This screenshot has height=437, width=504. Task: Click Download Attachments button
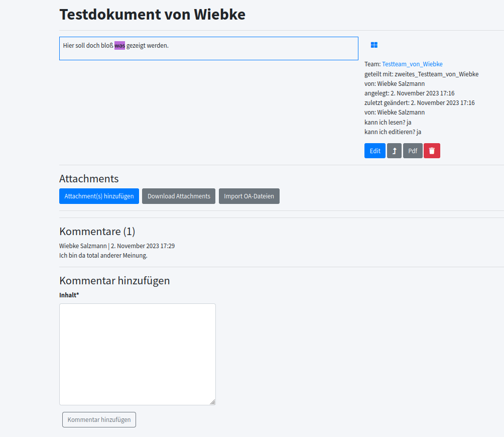(x=179, y=196)
